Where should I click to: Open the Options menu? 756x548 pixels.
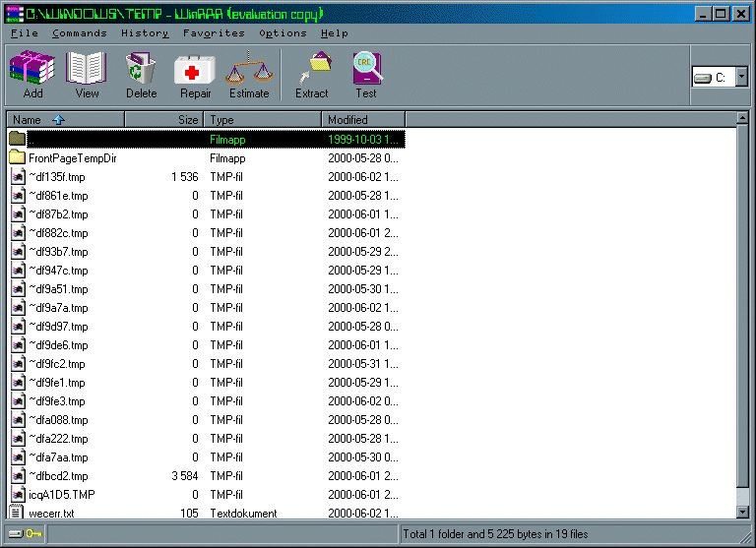pos(283,33)
